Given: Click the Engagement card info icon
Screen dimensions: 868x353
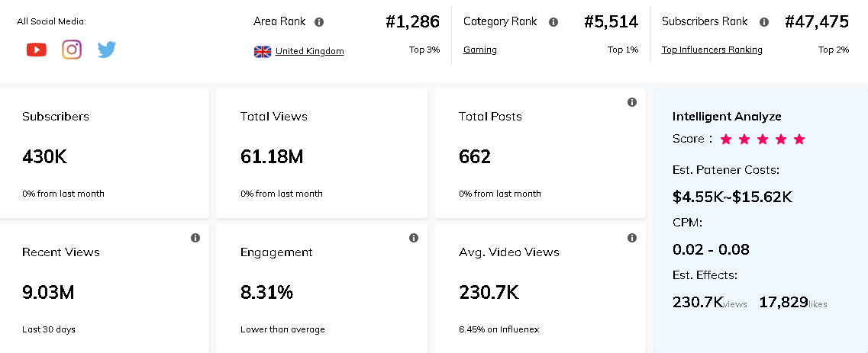Looking at the screenshot, I should coord(414,238).
